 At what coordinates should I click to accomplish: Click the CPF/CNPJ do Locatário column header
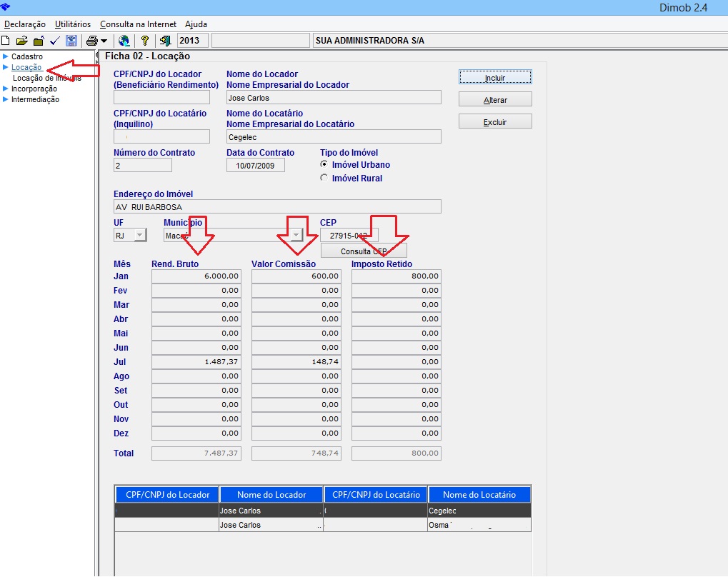[x=376, y=495]
